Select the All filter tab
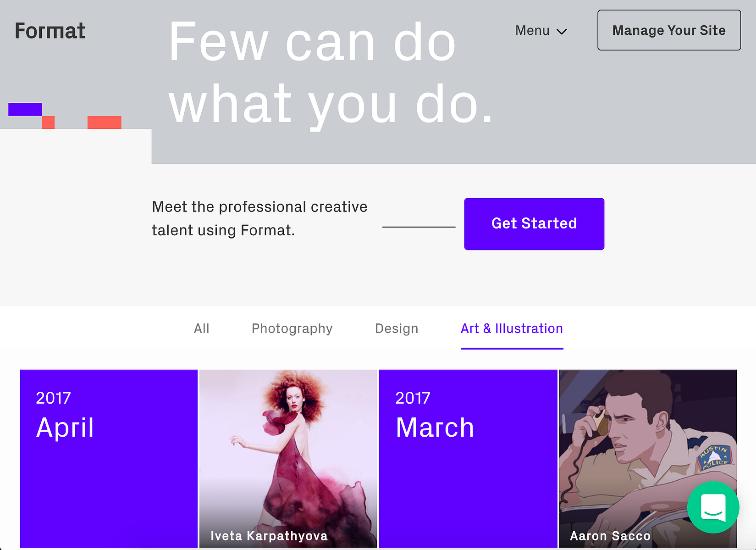756x550 pixels. click(x=202, y=328)
